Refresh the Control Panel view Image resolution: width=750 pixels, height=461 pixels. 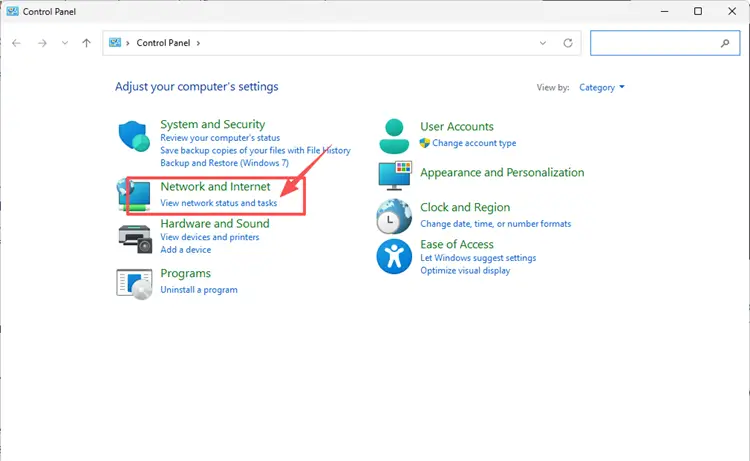568,43
